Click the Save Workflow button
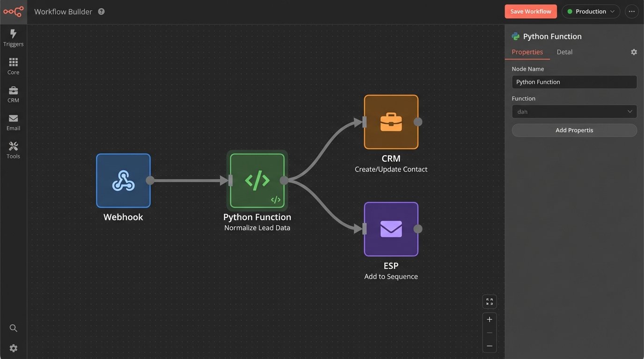The height and width of the screenshot is (359, 644). 530,12
